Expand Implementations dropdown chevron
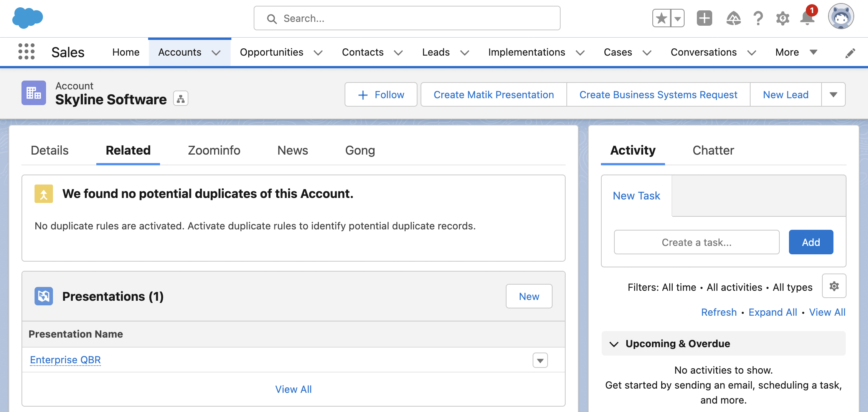 (x=580, y=53)
